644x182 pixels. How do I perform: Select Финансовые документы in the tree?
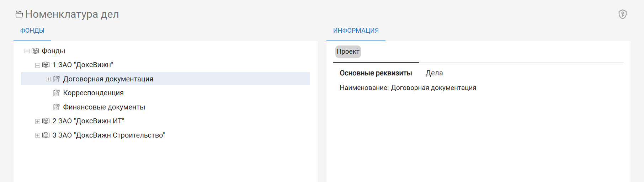tap(104, 107)
